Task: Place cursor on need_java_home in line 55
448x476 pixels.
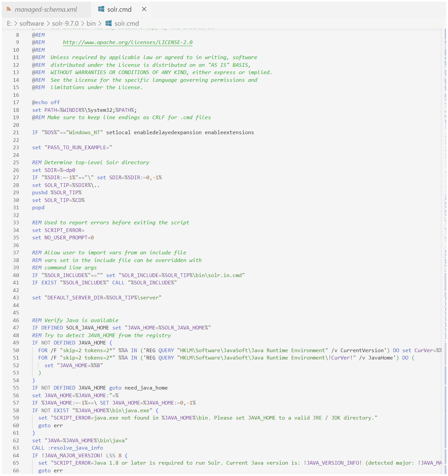Action: [x=146, y=388]
